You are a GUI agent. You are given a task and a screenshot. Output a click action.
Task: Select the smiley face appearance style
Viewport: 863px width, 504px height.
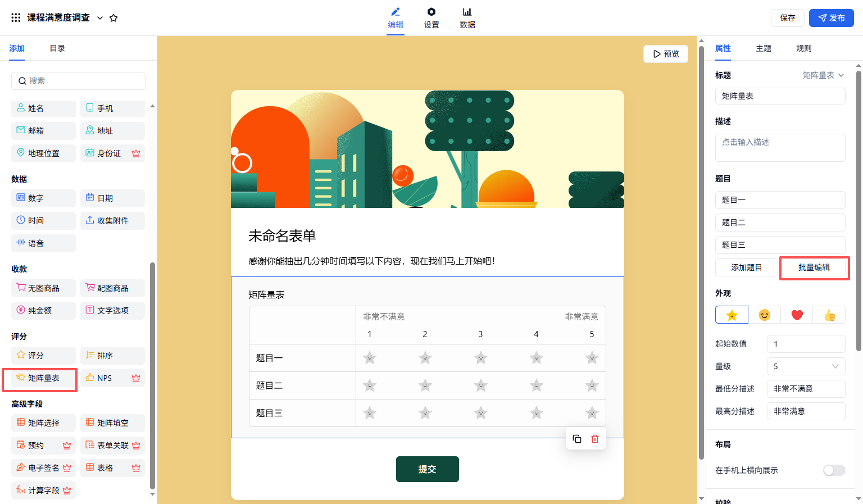(x=764, y=315)
